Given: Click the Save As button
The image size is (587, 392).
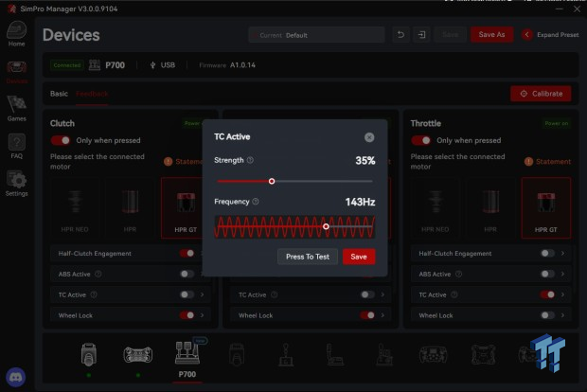Looking at the screenshot, I should [491, 35].
